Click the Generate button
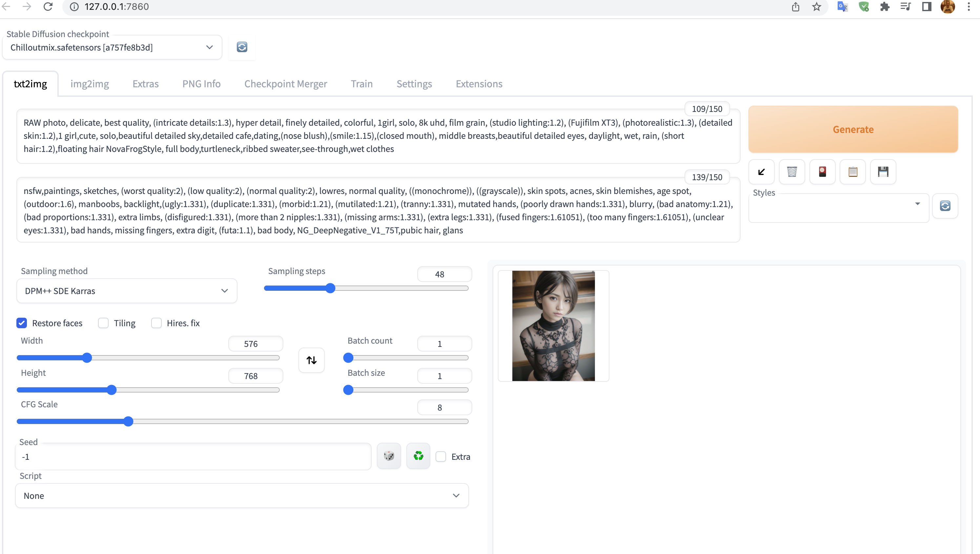 pyautogui.click(x=853, y=129)
